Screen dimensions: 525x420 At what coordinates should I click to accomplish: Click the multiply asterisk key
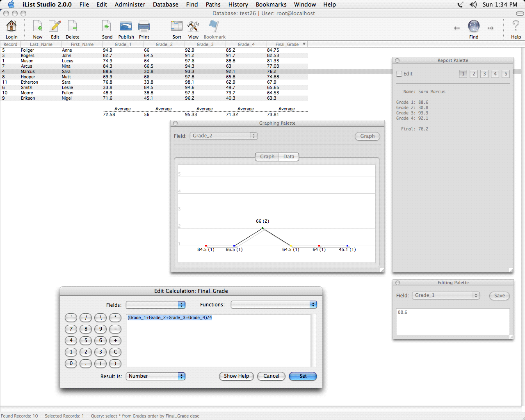pos(115,317)
